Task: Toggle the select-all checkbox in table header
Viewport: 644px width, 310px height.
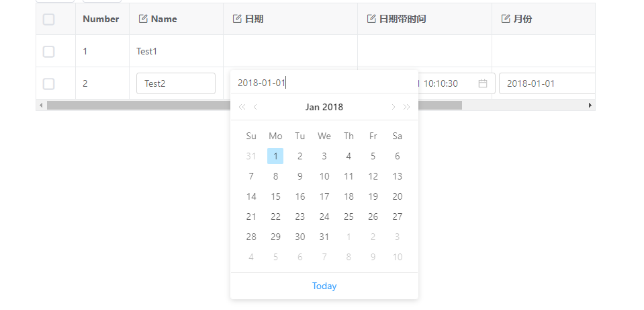Action: coord(48,19)
